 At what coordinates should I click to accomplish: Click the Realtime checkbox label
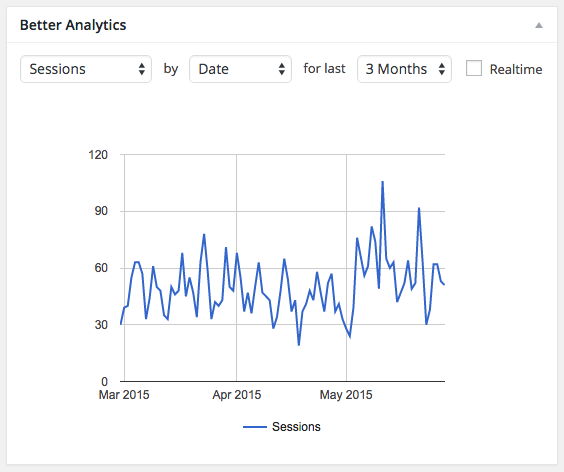[x=516, y=69]
